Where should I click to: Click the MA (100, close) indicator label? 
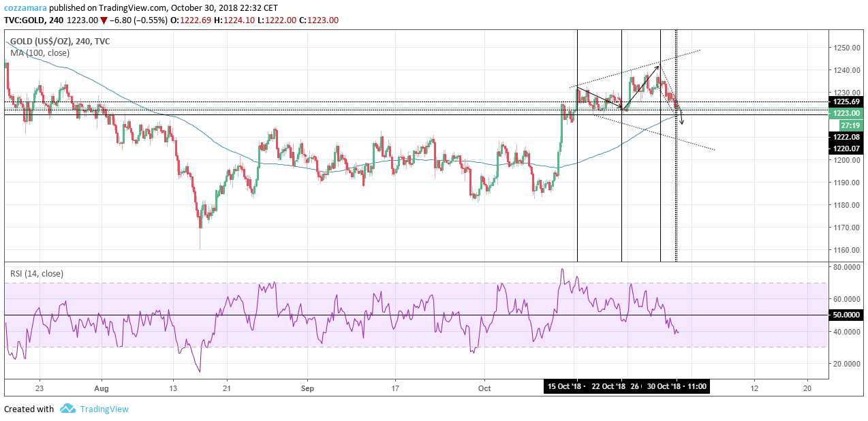[40, 52]
